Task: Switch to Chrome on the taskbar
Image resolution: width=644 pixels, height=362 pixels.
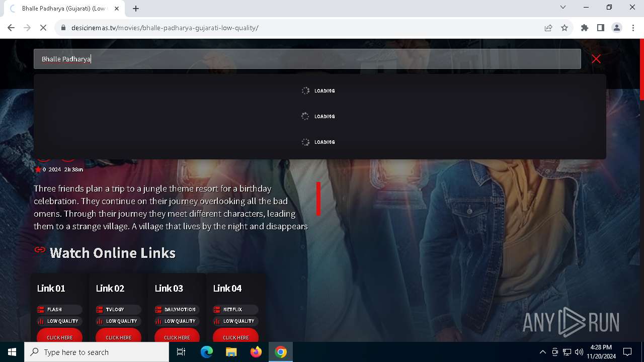Action: click(x=281, y=352)
